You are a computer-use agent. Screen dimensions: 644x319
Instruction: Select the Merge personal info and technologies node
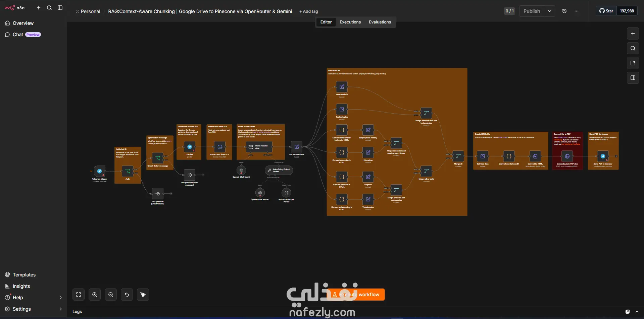(426, 113)
